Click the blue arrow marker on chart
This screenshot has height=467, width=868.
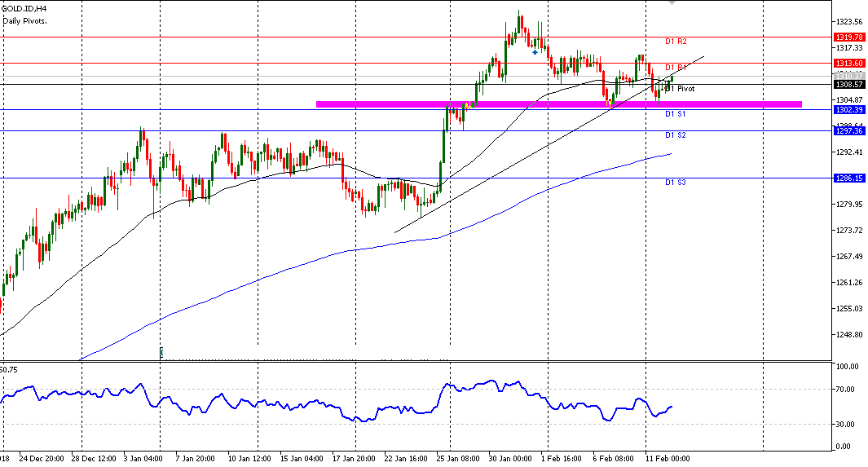pyautogui.click(x=535, y=51)
